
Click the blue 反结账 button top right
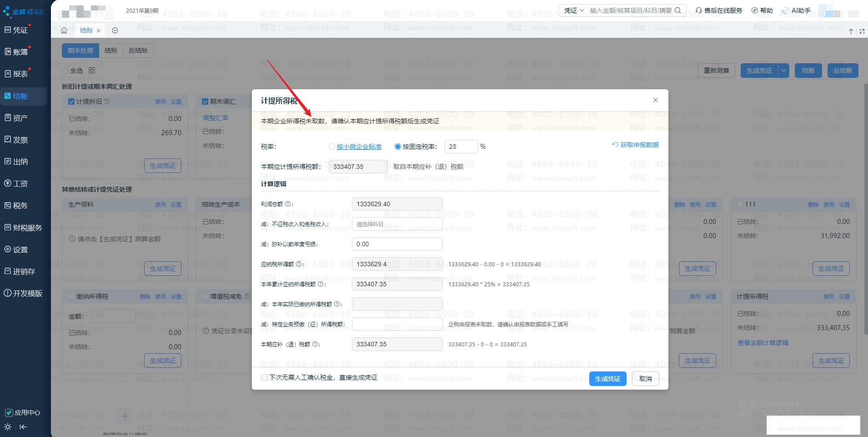coord(843,71)
